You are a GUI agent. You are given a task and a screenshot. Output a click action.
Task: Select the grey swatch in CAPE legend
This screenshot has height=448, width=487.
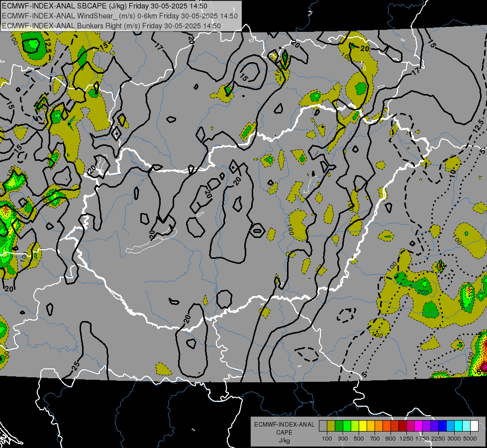pyautogui.click(x=323, y=426)
